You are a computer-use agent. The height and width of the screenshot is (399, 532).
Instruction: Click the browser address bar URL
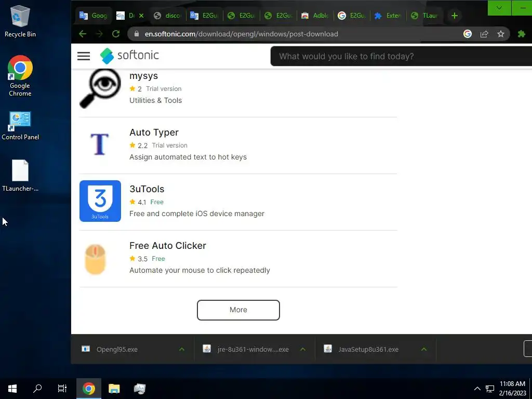[x=241, y=34]
